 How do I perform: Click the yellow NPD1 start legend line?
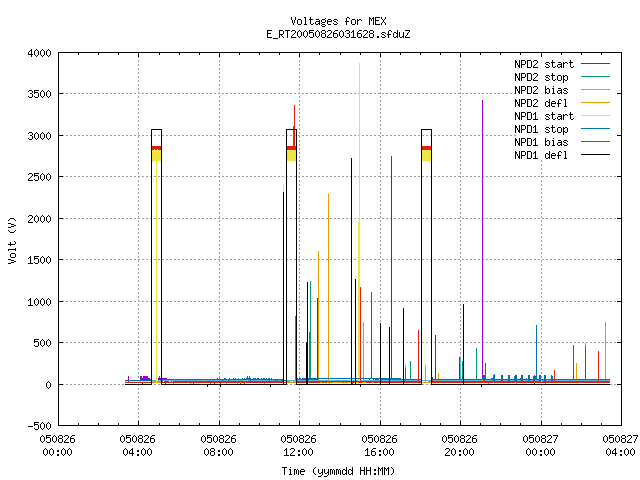[x=595, y=116]
